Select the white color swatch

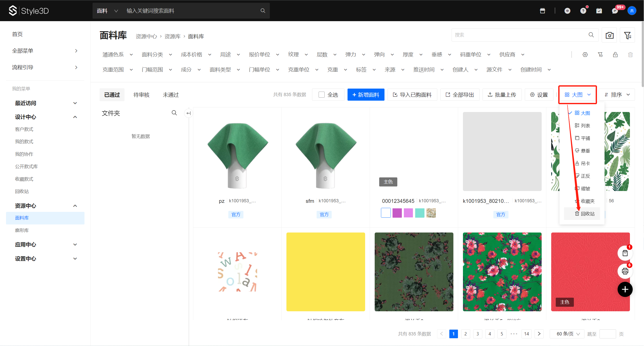pos(386,213)
